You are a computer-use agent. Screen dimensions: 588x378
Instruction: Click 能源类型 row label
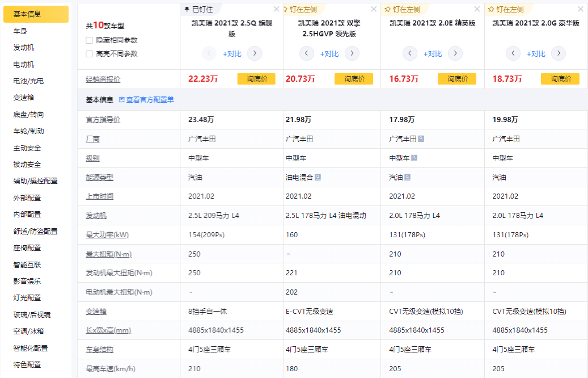coord(99,177)
